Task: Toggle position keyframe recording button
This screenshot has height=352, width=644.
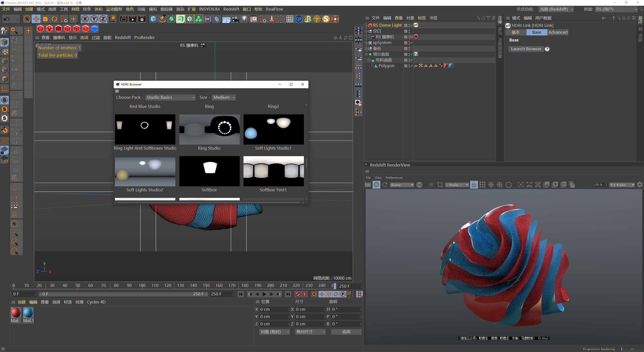Action: (322, 294)
